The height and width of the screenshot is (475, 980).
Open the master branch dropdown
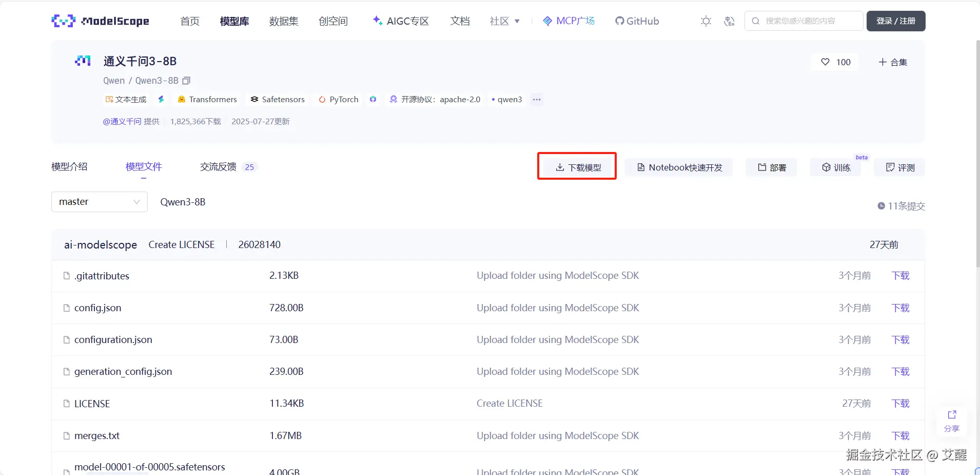click(x=100, y=202)
